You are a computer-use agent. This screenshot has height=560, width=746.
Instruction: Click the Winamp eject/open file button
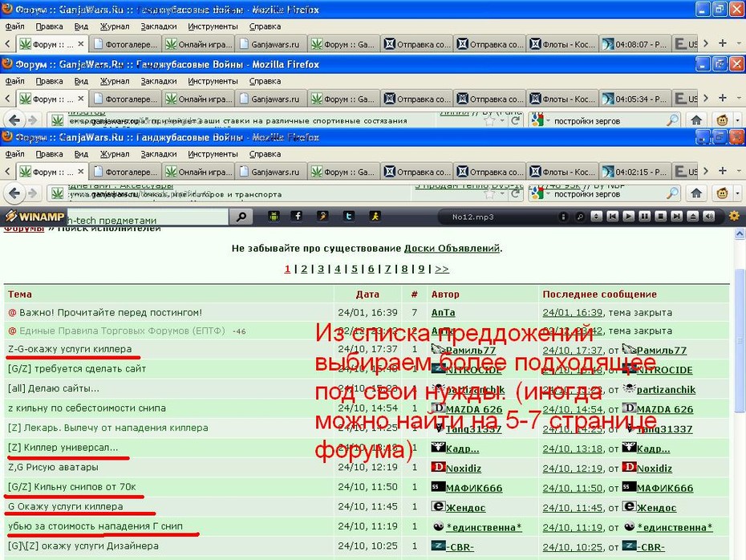click(x=693, y=217)
